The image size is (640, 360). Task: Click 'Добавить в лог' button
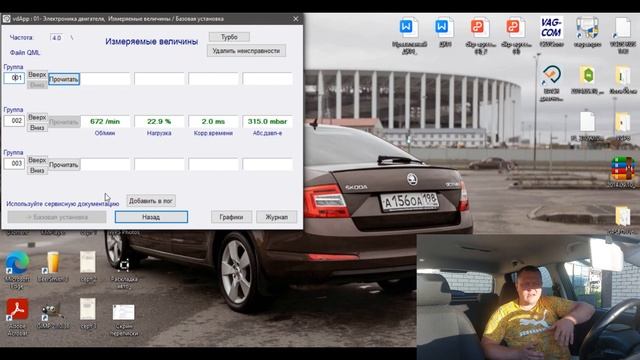(151, 201)
